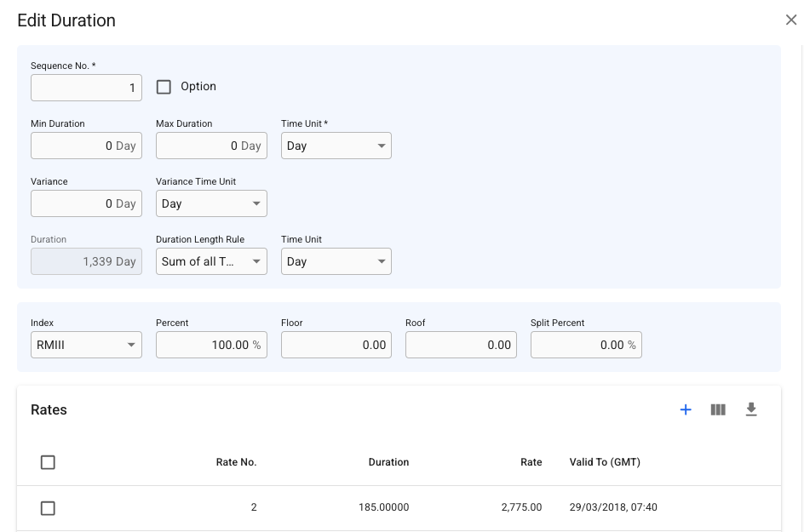Open the column chooser icon in Rates
This screenshot has width=804, height=532.
pyautogui.click(x=718, y=410)
